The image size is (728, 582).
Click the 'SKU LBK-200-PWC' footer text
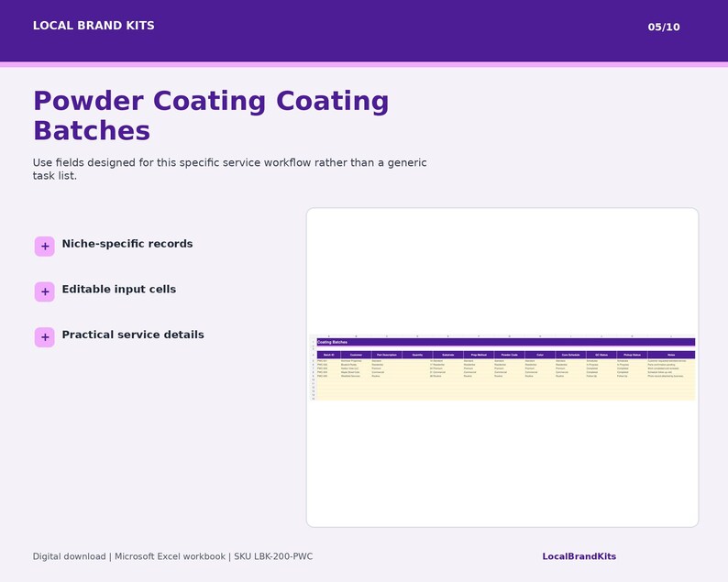(273, 556)
